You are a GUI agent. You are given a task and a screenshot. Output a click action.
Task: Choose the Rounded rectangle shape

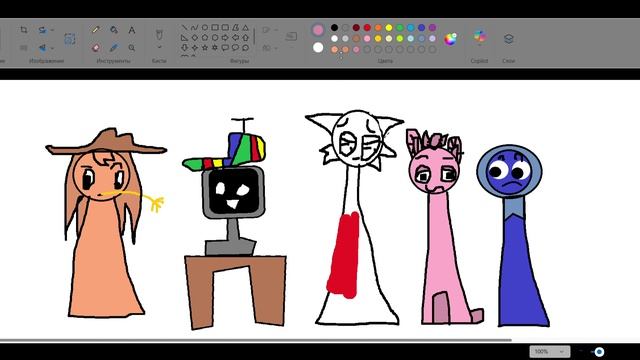[x=225, y=28]
